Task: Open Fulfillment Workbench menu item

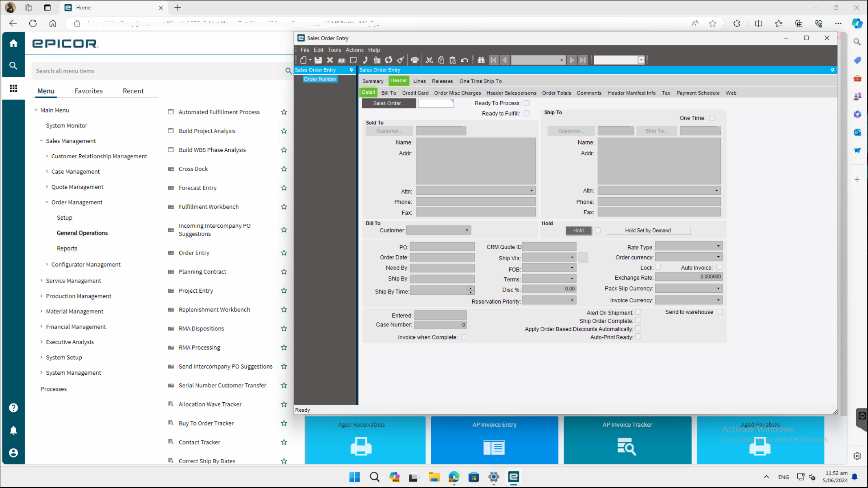Action: [208, 207]
